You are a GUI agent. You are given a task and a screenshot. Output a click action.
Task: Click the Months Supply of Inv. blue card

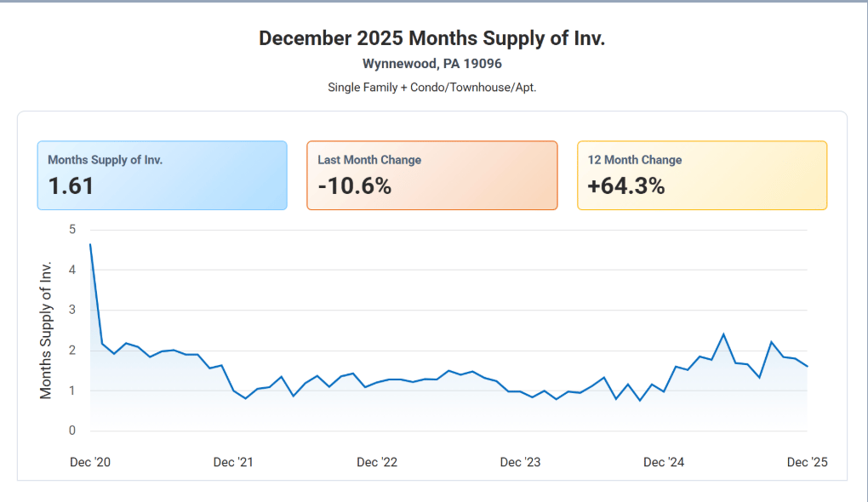(x=162, y=175)
